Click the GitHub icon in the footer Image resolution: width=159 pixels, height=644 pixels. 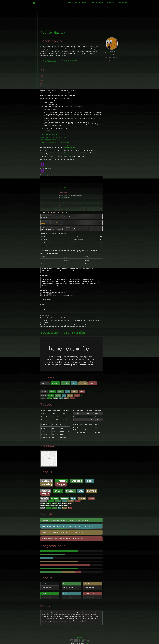click(x=72, y=641)
